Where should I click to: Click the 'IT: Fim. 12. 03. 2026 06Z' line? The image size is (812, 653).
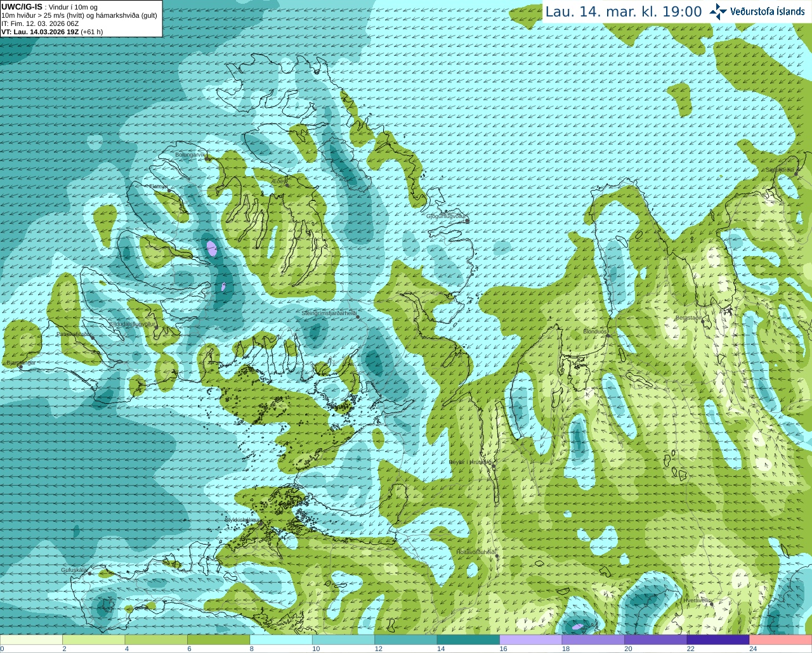tap(40, 23)
